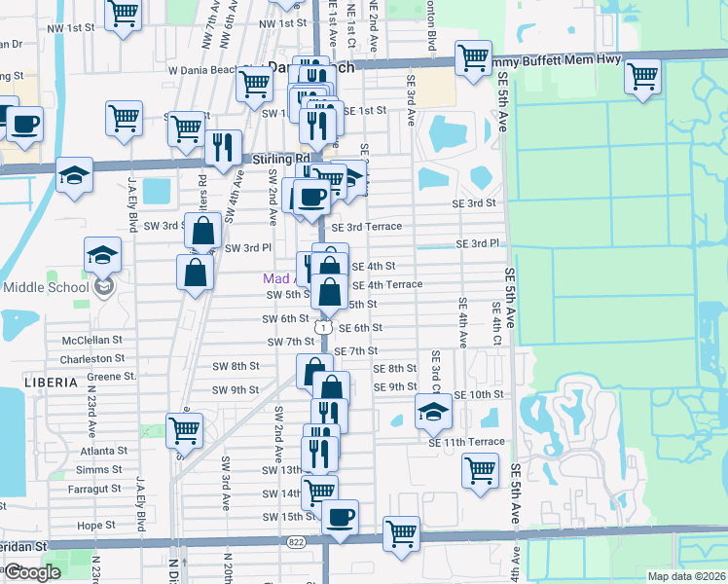Click the Mad purple place label
The height and width of the screenshot is (584, 728).
[x=276, y=278]
